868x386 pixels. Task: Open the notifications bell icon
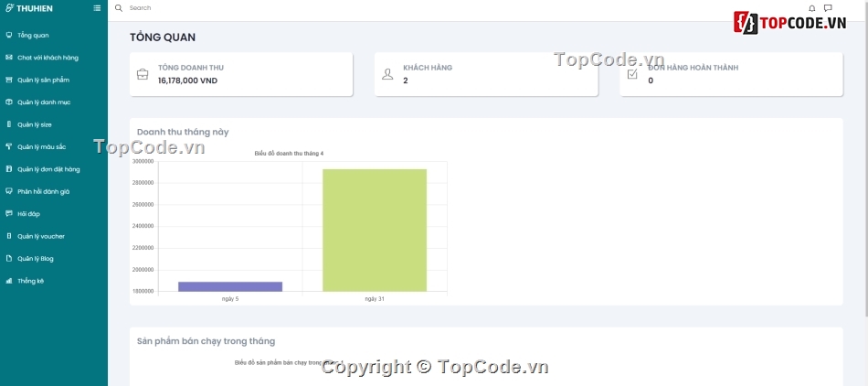point(812,8)
